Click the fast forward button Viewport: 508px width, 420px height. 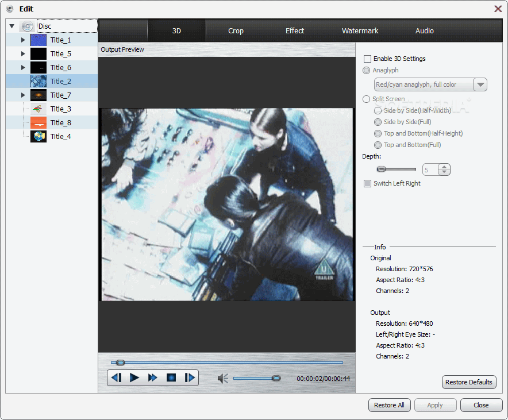pos(153,377)
